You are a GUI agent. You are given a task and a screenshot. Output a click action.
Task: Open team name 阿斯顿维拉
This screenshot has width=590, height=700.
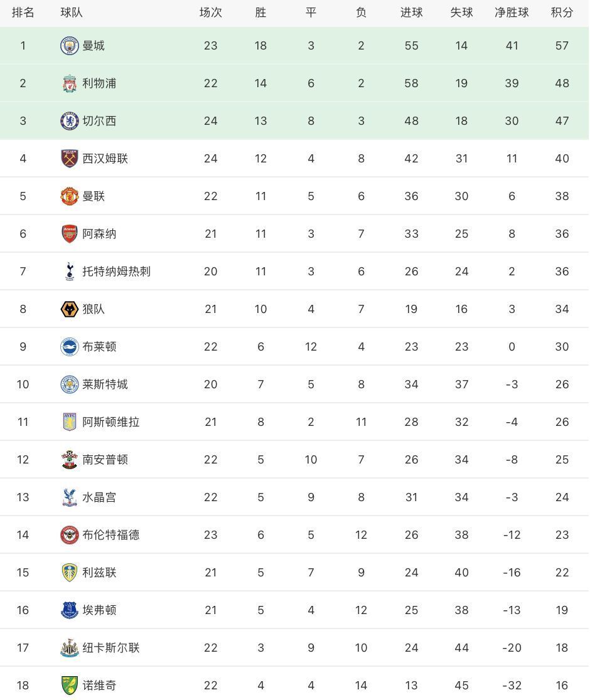110,422
